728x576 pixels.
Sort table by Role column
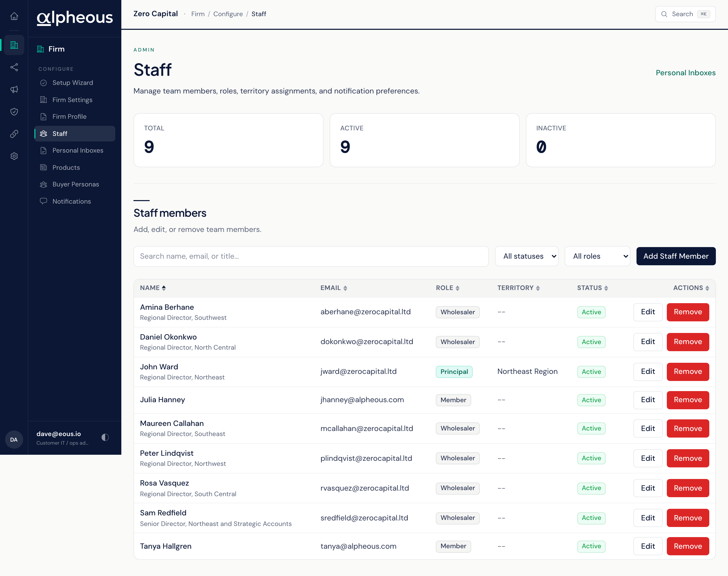pyautogui.click(x=448, y=288)
